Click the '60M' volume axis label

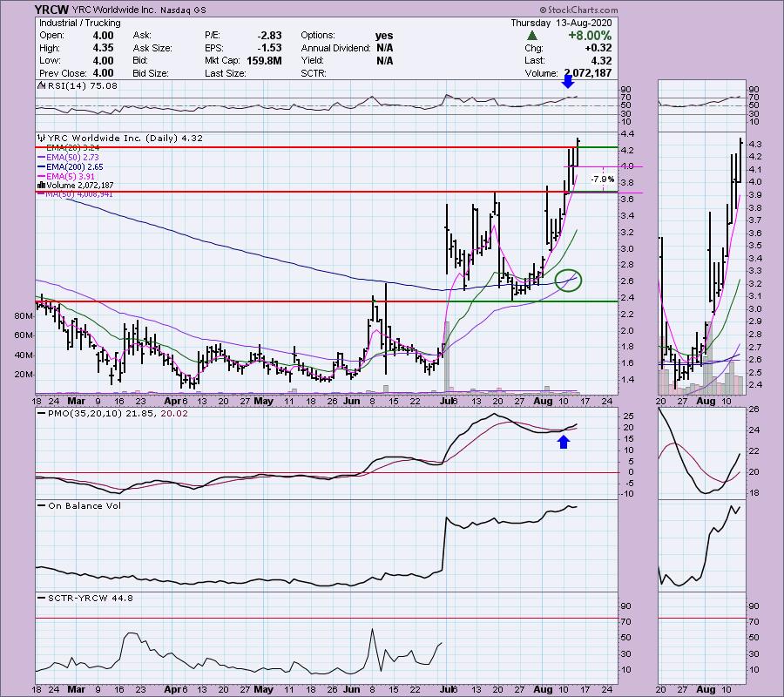click(x=24, y=335)
